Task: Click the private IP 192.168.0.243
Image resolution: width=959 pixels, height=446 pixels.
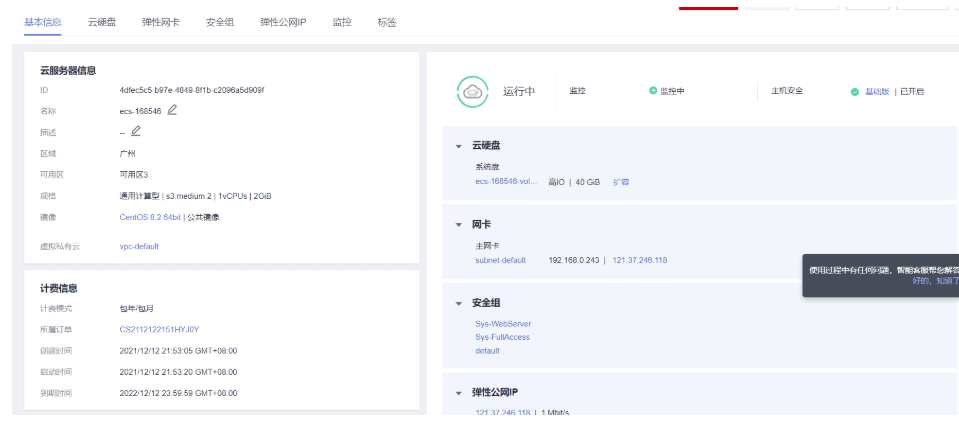Action: click(574, 261)
